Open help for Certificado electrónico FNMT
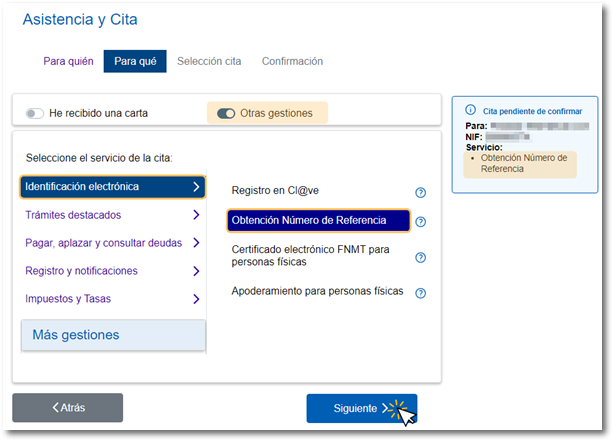The image size is (613, 441). pyautogui.click(x=420, y=257)
